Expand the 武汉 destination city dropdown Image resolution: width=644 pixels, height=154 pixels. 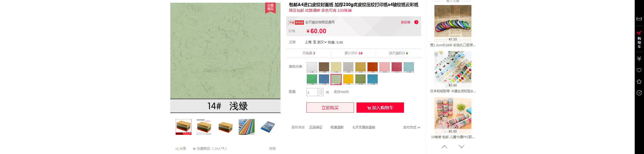(x=322, y=42)
